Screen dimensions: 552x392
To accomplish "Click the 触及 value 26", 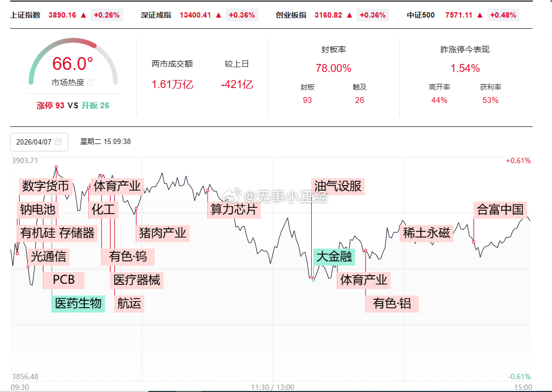I will point(360,100).
